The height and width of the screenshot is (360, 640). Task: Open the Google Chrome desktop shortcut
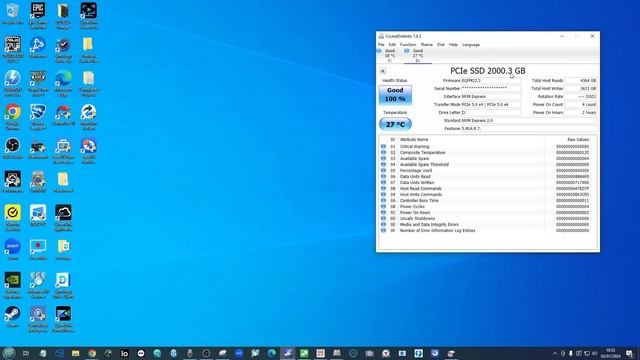pyautogui.click(x=13, y=116)
